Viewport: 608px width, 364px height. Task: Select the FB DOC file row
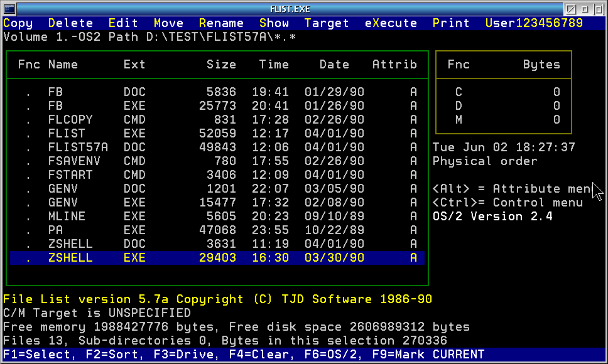click(217, 92)
